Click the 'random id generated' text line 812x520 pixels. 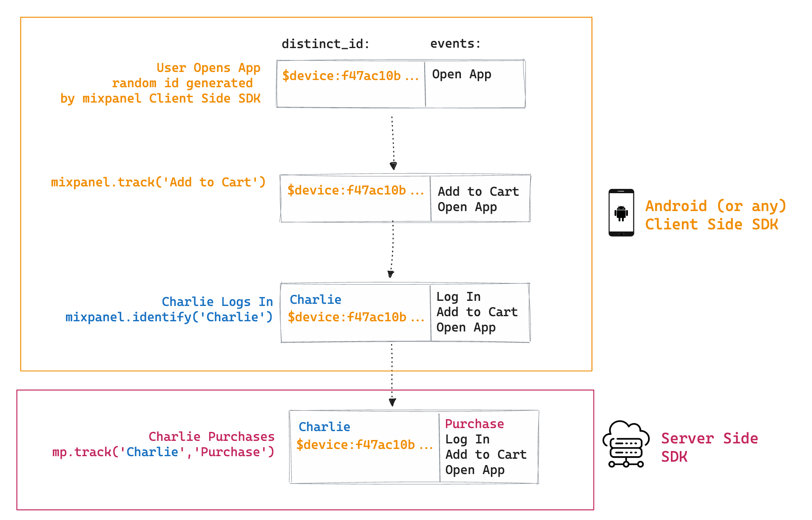pos(182,83)
